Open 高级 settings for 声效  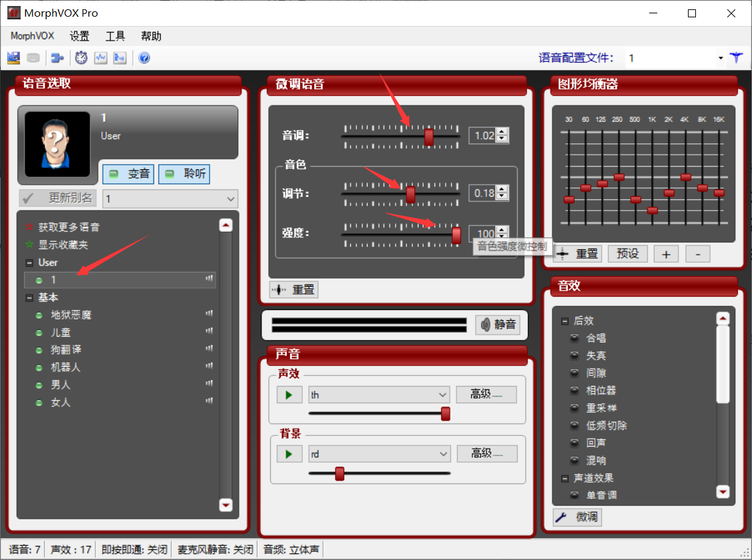coord(486,395)
